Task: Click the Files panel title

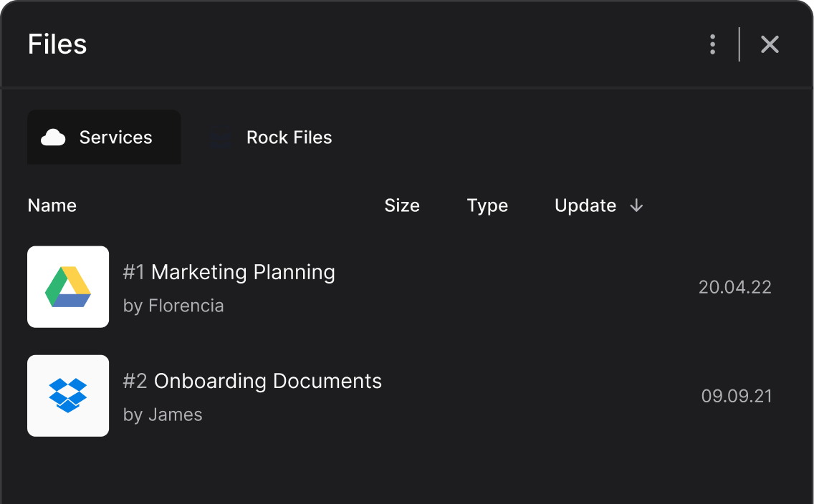Action: click(x=57, y=44)
